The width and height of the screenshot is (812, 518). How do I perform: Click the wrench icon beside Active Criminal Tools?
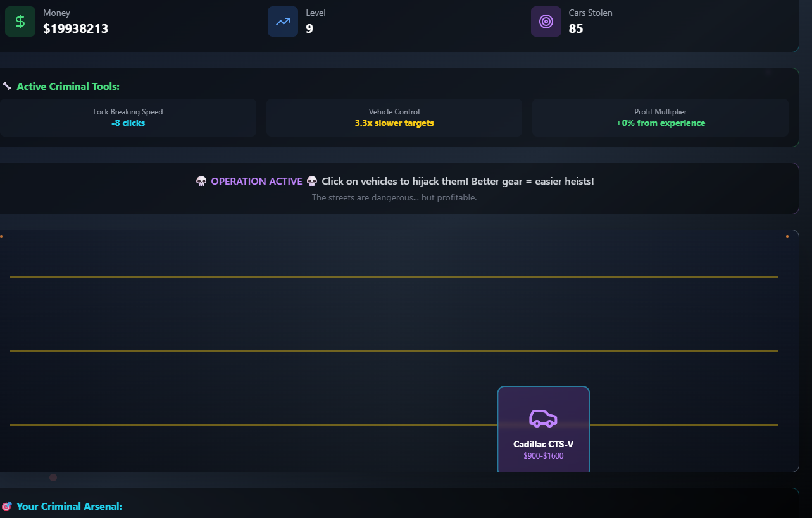[7, 86]
